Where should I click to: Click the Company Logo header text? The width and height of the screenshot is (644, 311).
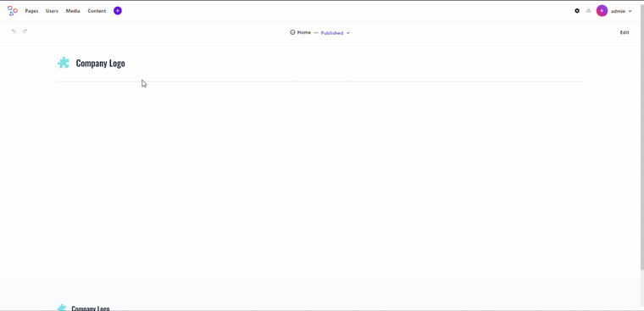point(101,64)
